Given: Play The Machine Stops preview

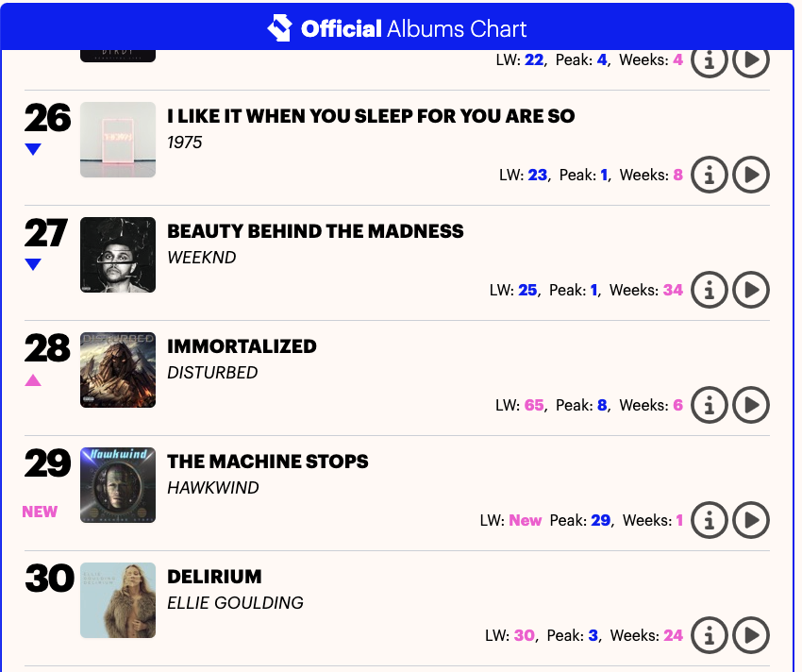Looking at the screenshot, I should click(x=751, y=520).
